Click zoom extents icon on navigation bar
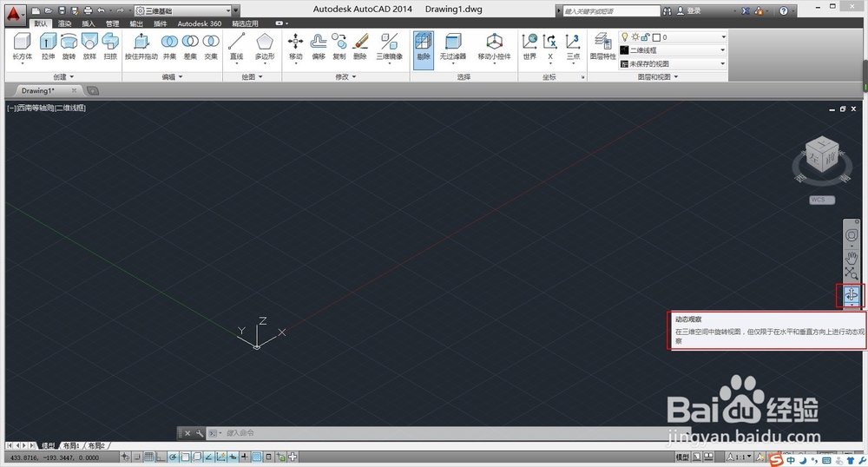 (852, 273)
